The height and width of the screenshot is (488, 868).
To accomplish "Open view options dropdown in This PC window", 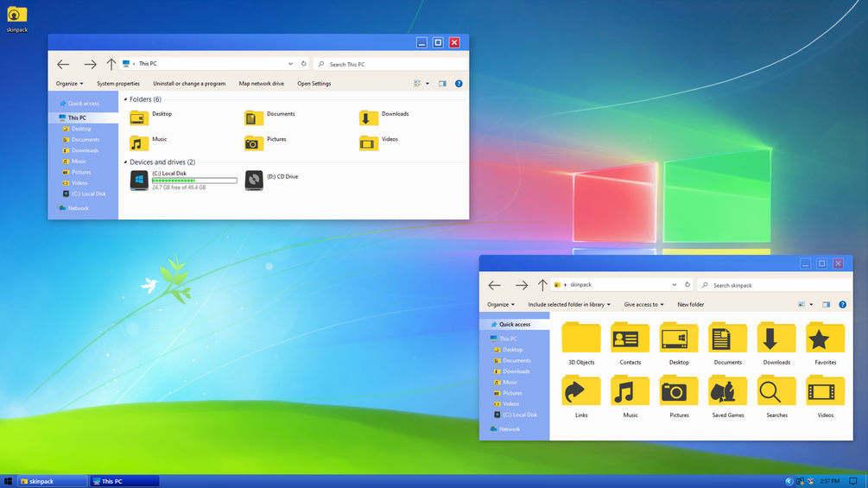I will pos(428,84).
